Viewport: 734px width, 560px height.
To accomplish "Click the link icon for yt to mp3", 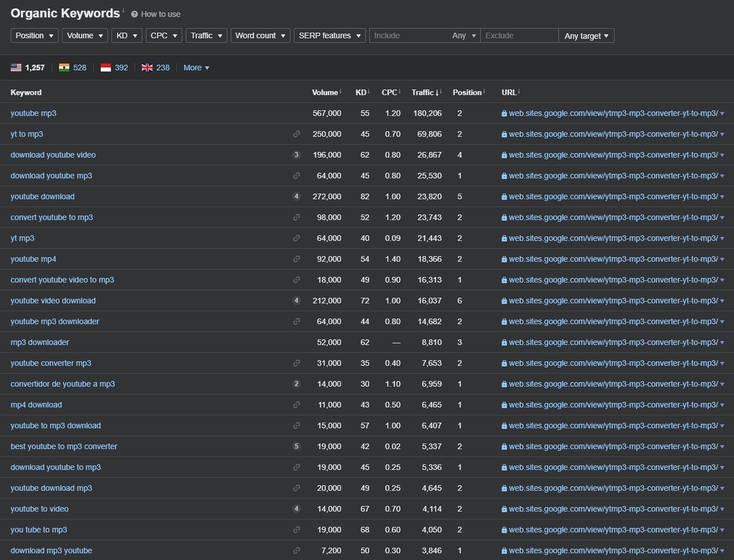I will [297, 134].
